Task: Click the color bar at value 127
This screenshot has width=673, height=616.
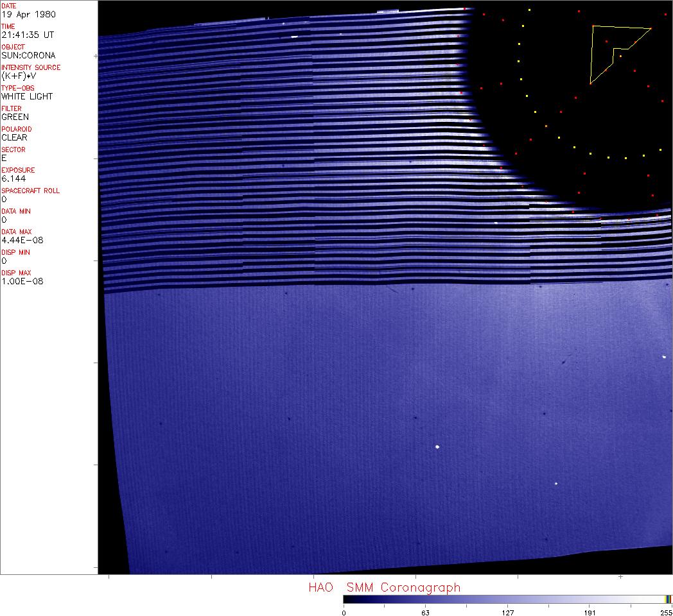Action: pos(508,599)
